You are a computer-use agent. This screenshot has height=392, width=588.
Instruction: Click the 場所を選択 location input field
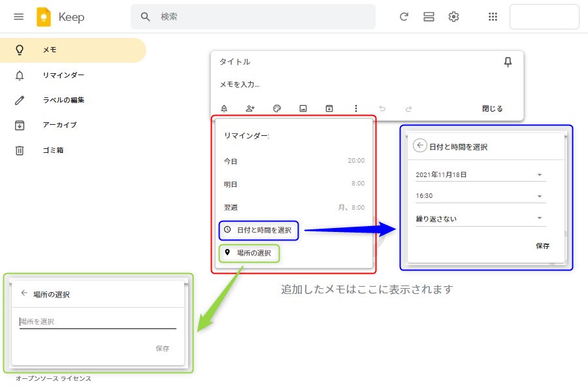click(x=98, y=321)
